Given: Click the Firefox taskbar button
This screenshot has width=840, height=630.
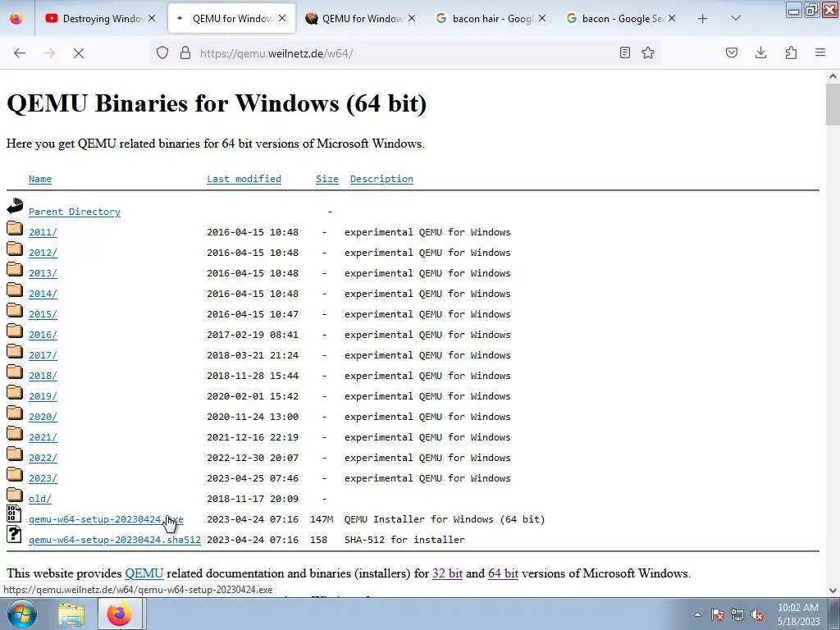Looking at the screenshot, I should click(x=120, y=614).
